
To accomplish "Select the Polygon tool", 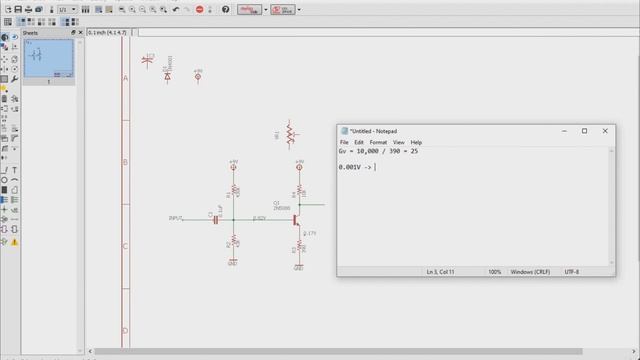I will [15, 190].
